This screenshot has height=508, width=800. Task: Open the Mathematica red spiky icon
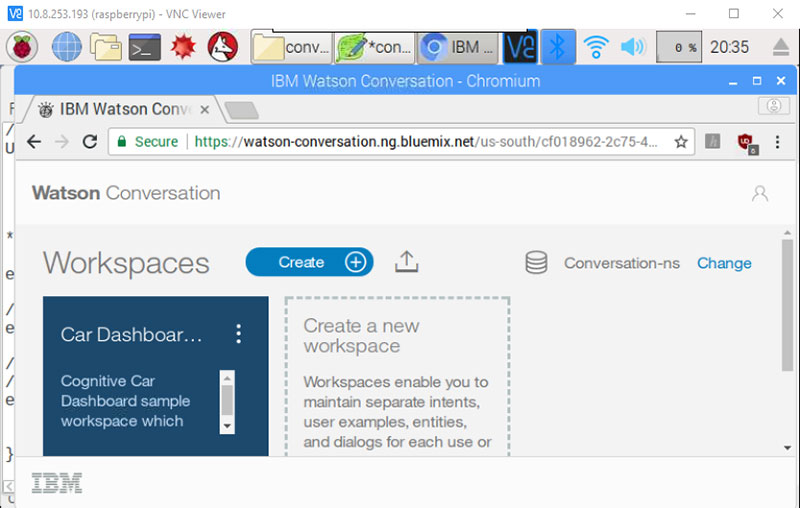pos(184,47)
